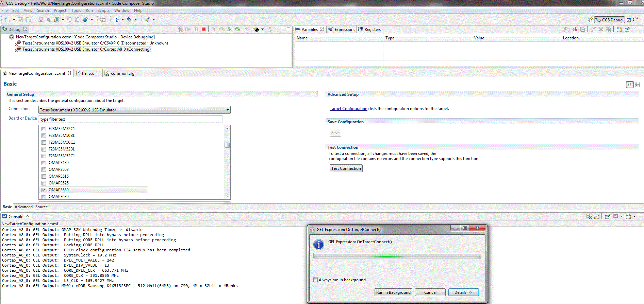Click the flashlight Search icon in toolbar
The width and height of the screenshot is (644, 304).
pos(147,20)
